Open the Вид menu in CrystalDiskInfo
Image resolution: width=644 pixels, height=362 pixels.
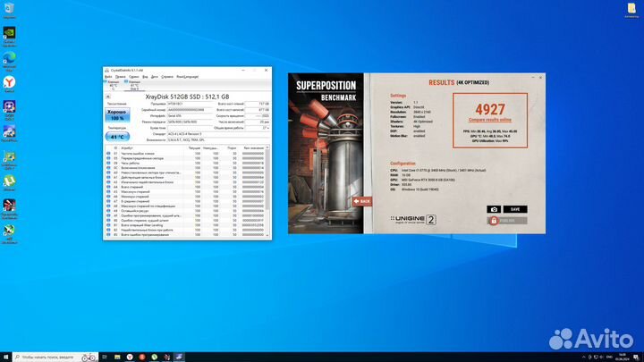pos(145,77)
